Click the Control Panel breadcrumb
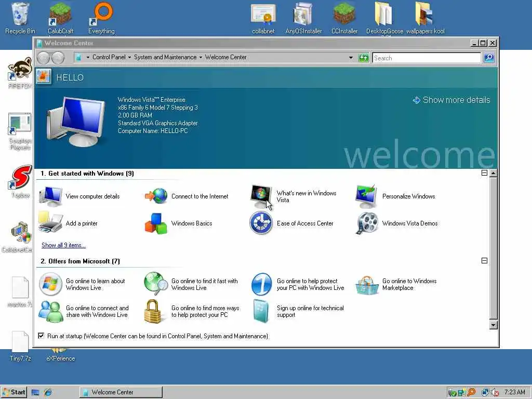 point(109,57)
